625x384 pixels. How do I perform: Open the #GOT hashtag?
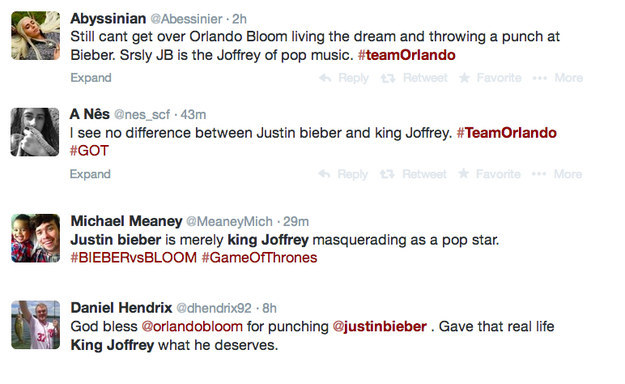click(89, 151)
